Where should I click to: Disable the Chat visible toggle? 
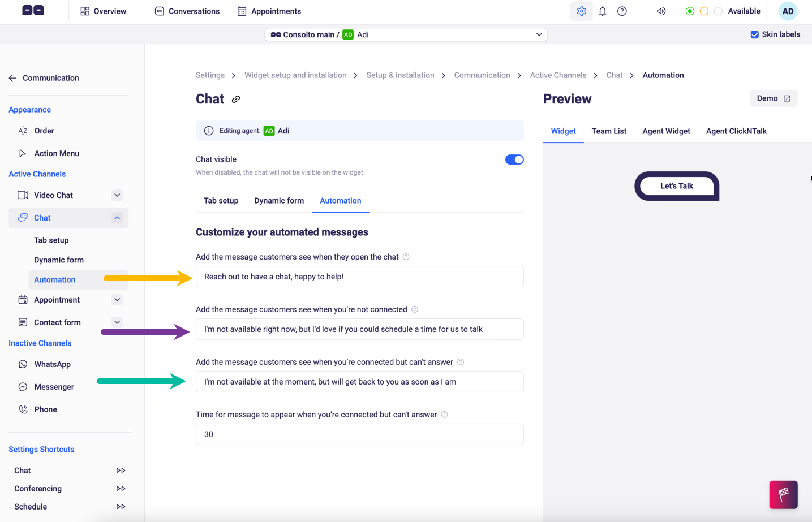click(514, 159)
